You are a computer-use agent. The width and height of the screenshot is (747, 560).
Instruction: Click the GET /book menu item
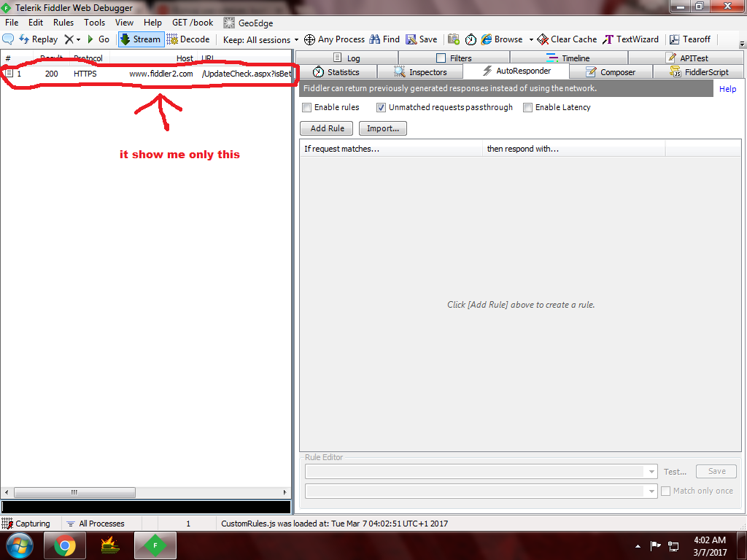pos(193,23)
